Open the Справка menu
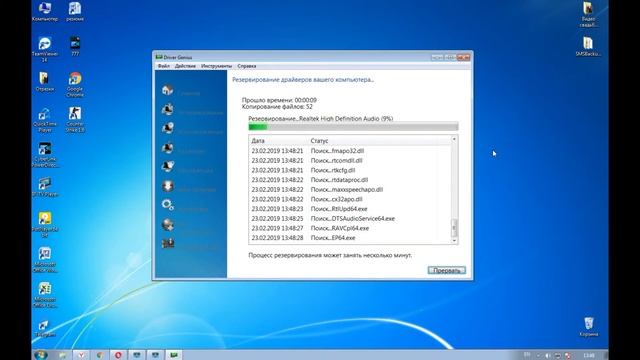This screenshot has width=640, height=360. pyautogui.click(x=247, y=66)
